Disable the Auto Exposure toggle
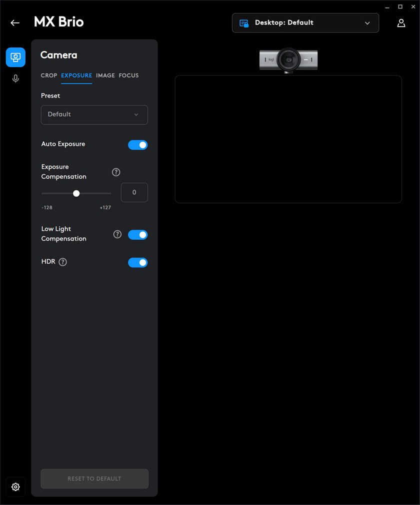 138,145
